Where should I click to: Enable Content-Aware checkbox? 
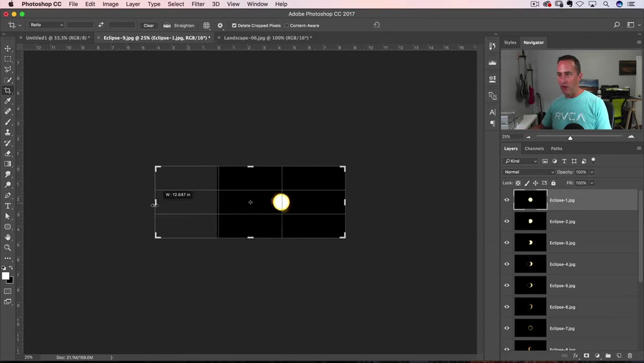tap(287, 25)
